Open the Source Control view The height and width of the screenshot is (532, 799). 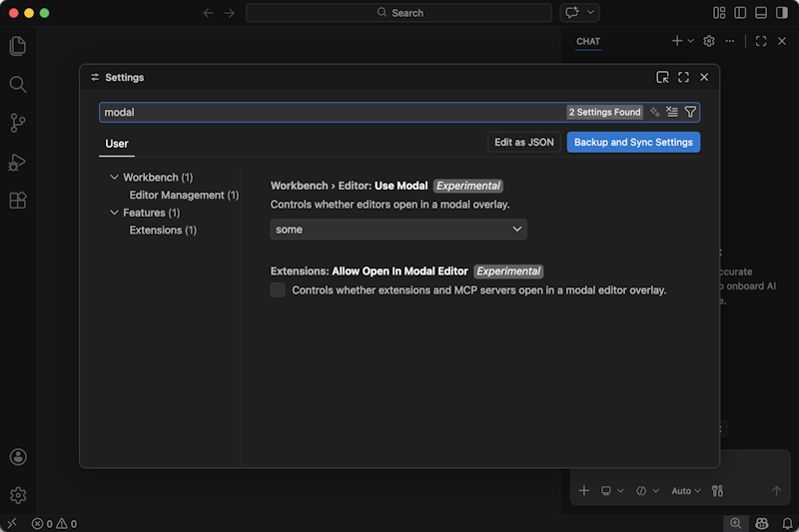coord(18,123)
